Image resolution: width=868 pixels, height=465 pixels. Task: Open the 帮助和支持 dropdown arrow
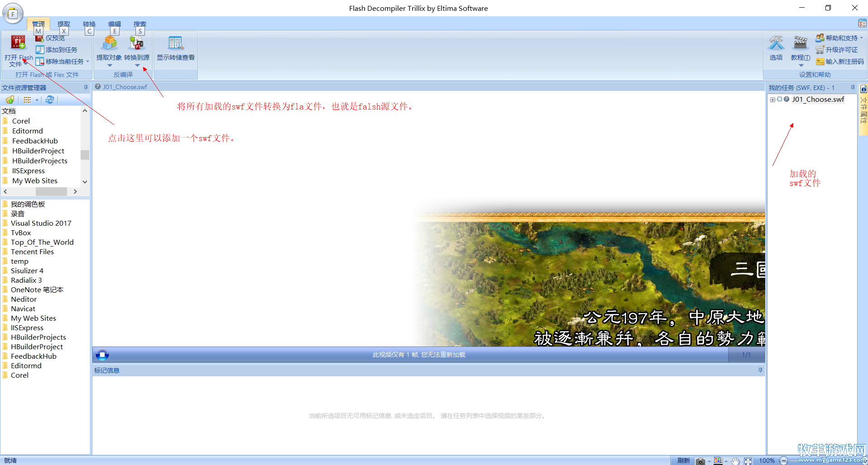(861, 38)
